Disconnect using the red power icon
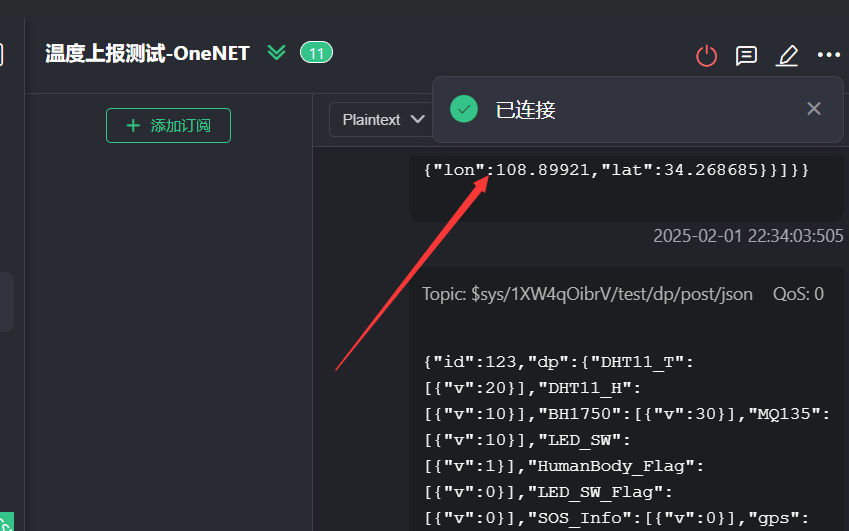Viewport: 849px width, 531px height. point(707,56)
